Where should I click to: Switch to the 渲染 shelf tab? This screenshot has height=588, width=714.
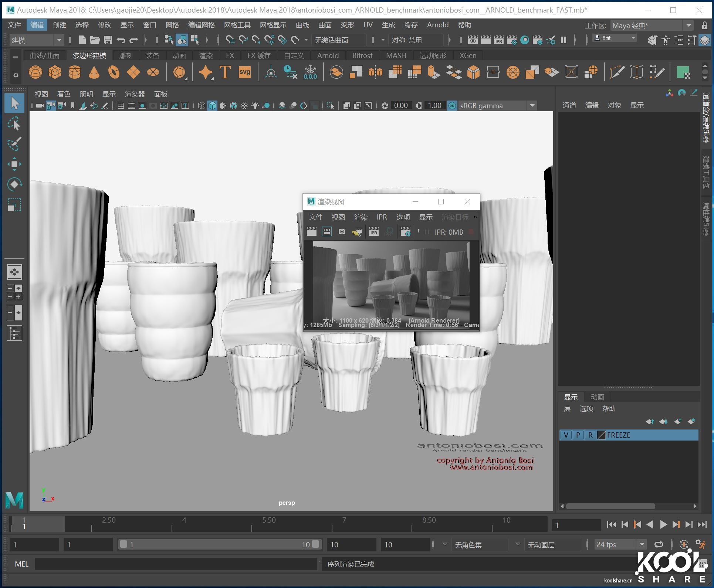[x=206, y=55]
